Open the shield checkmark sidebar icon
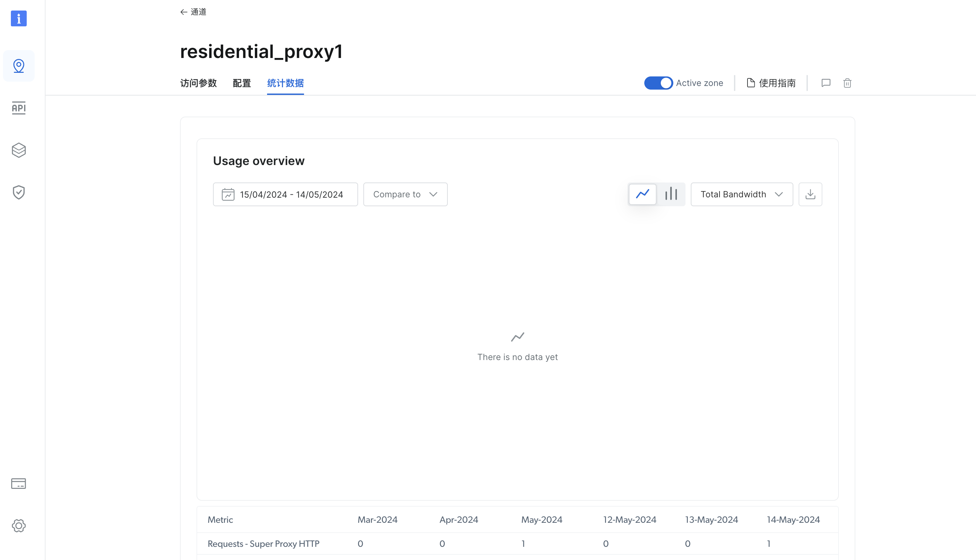 (x=18, y=192)
